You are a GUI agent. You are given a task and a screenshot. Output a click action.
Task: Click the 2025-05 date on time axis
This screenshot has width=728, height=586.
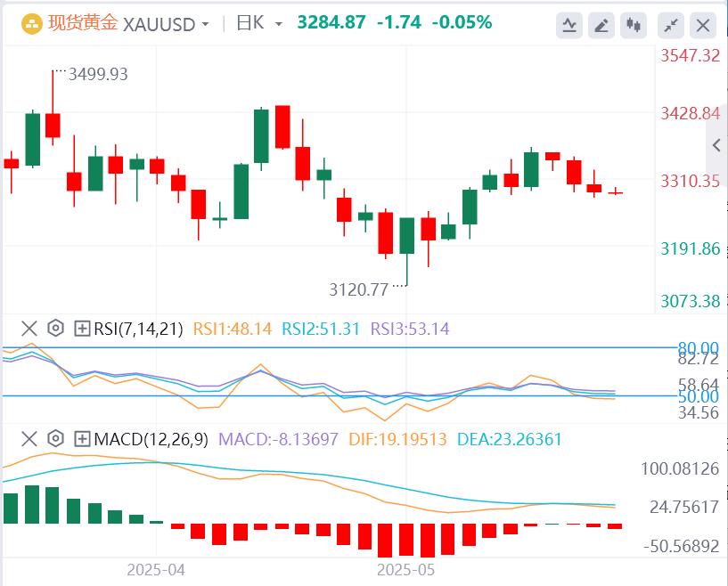[405, 568]
